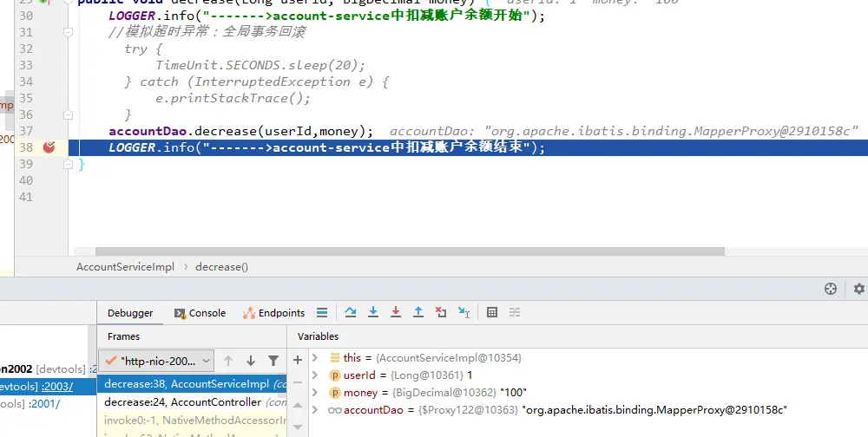Screen dimensions: 868x437
Task: Click the accountDao MapperProxy value text
Action: pyautogui.click(x=654, y=410)
